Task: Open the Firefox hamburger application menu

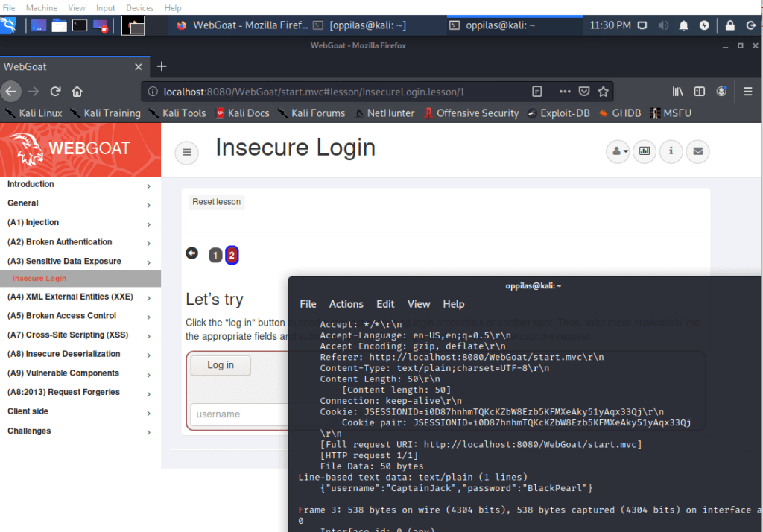Action: [748, 92]
